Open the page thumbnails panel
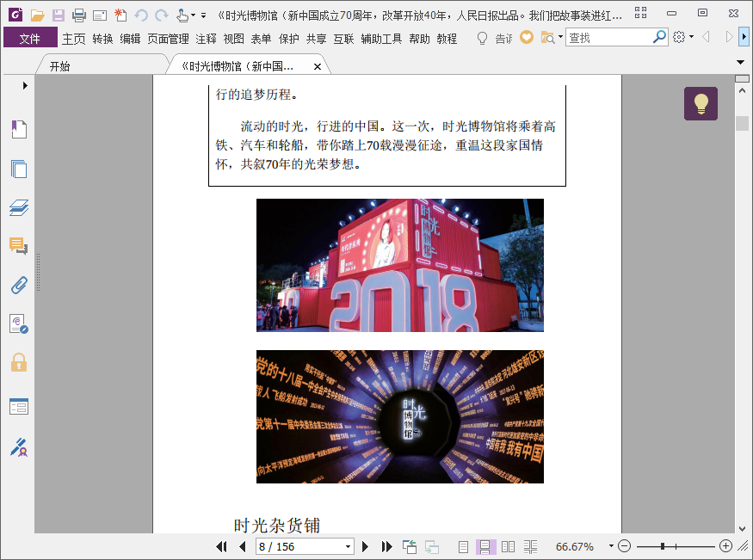Image resolution: width=753 pixels, height=560 pixels. [19, 169]
